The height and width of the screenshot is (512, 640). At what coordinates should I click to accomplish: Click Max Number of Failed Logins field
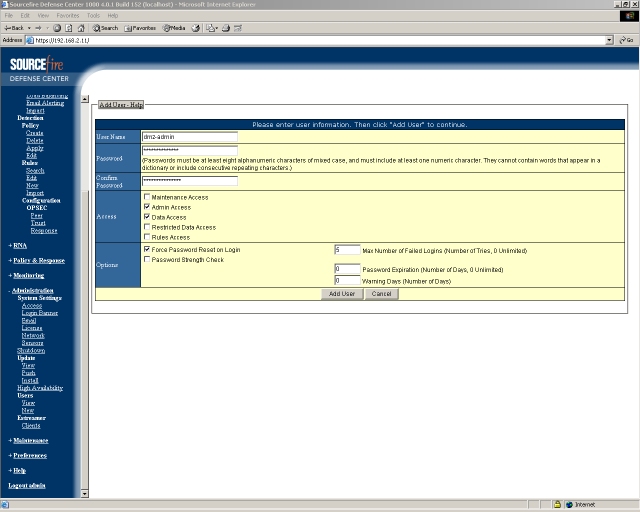point(347,250)
